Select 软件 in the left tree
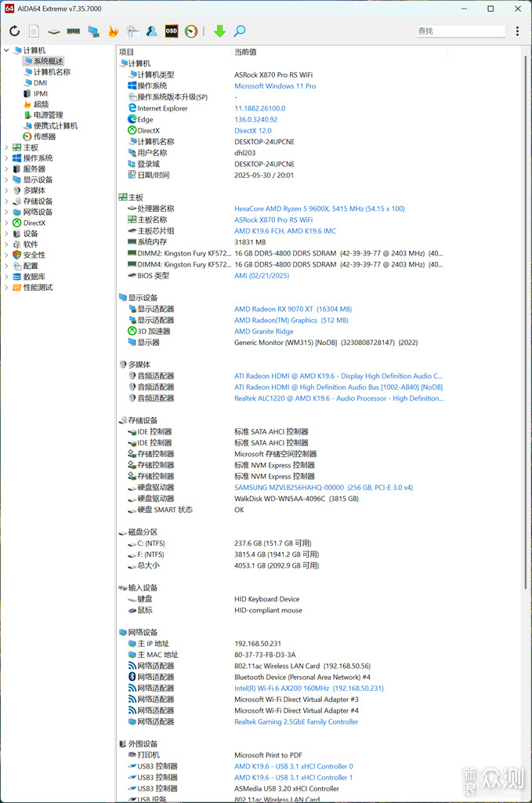Image resolution: width=532 pixels, height=803 pixels. [x=31, y=244]
